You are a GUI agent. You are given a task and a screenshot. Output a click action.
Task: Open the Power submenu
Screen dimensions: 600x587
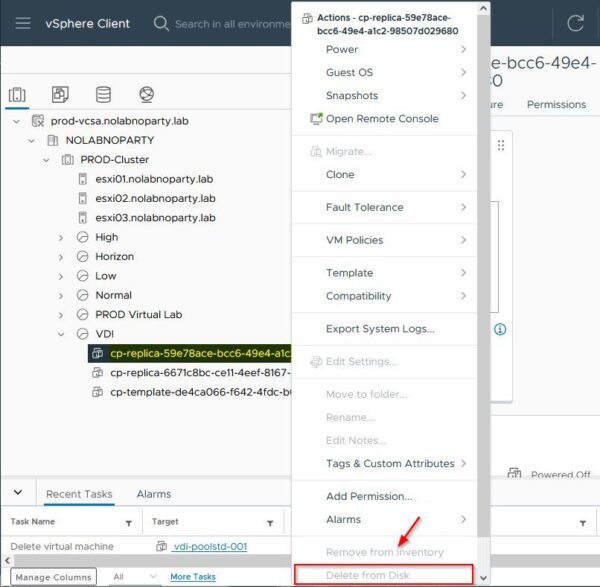[x=385, y=49]
